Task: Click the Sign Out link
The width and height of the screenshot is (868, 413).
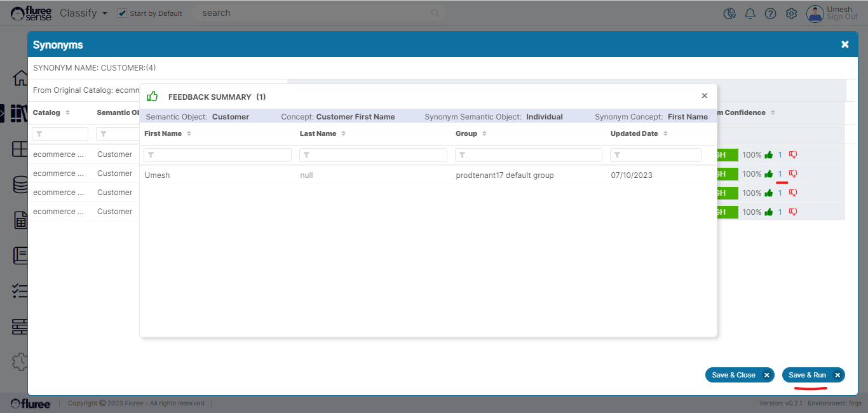Action: (842, 17)
